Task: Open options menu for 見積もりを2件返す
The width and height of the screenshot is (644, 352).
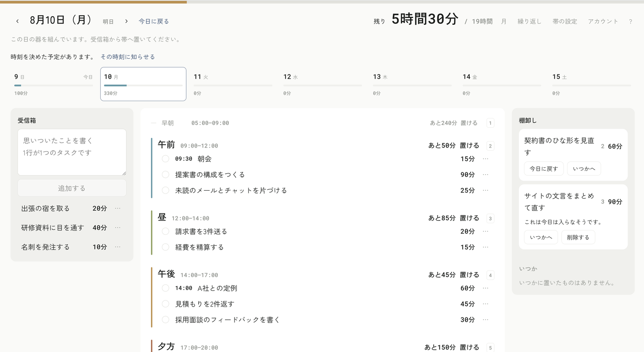Action: (x=485, y=304)
